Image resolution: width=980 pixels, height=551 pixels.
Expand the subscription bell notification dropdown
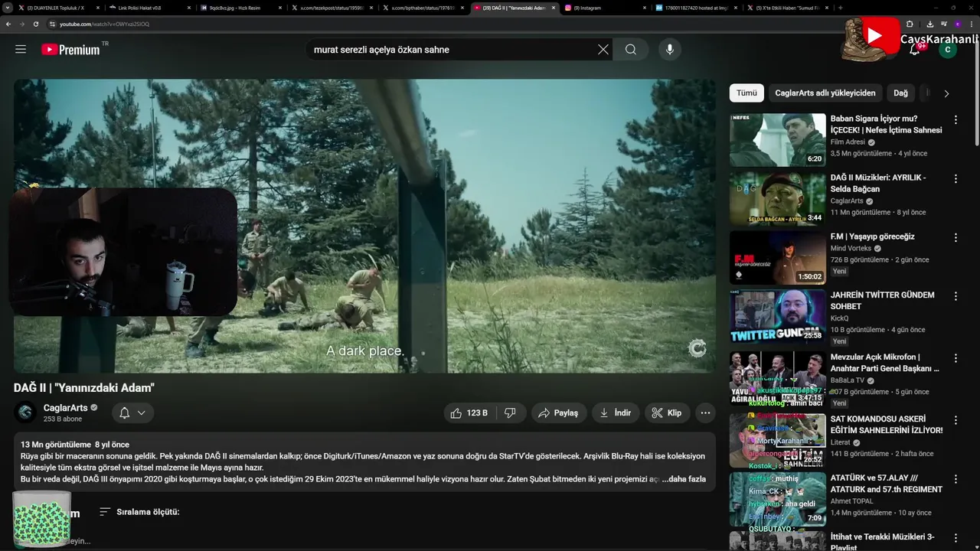[x=132, y=412]
